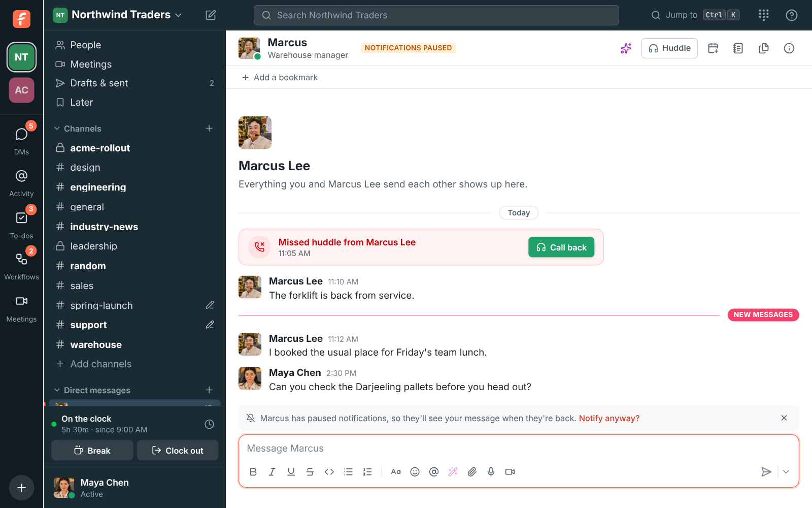Viewport: 812px width, 508px height.
Task: Open the Workflows tab in left rail
Action: click(21, 265)
